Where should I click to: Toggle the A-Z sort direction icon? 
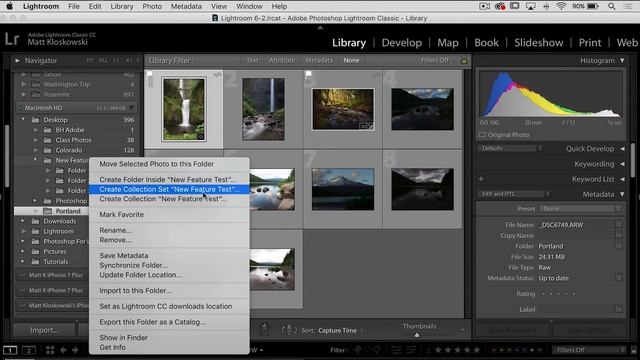coord(289,330)
